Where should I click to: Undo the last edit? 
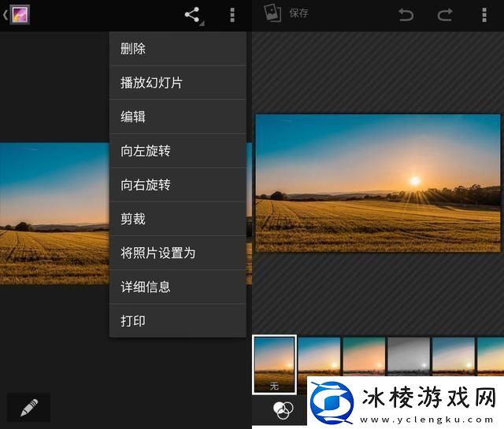click(x=406, y=15)
